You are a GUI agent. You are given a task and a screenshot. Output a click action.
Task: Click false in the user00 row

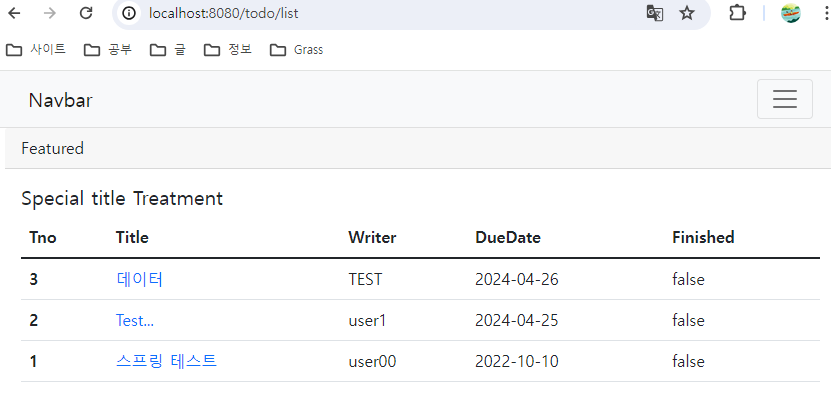pos(688,362)
